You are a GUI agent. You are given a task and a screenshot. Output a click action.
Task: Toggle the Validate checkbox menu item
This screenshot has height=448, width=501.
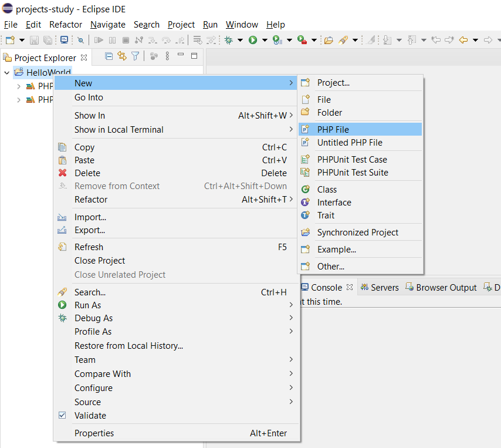[x=177, y=416]
